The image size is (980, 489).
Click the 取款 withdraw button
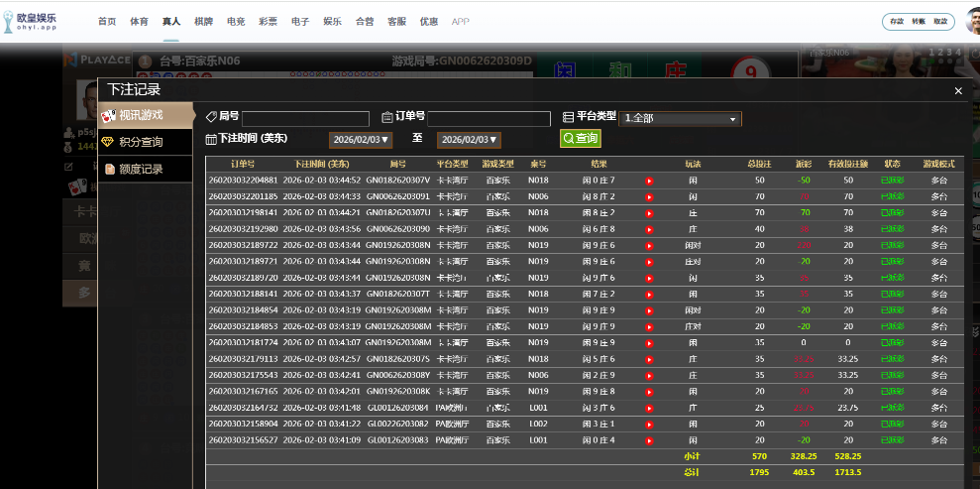(x=940, y=21)
